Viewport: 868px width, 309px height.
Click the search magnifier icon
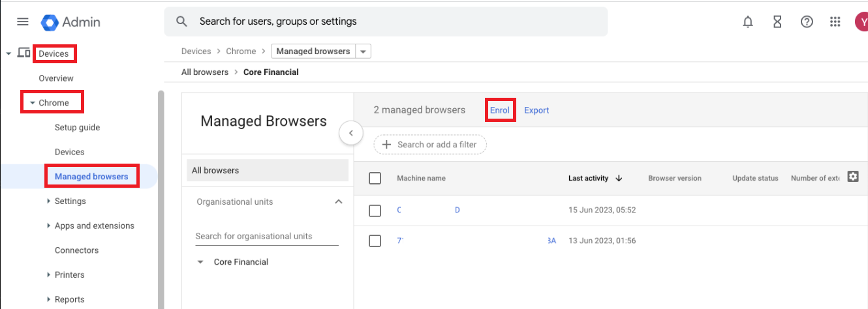[x=182, y=22]
